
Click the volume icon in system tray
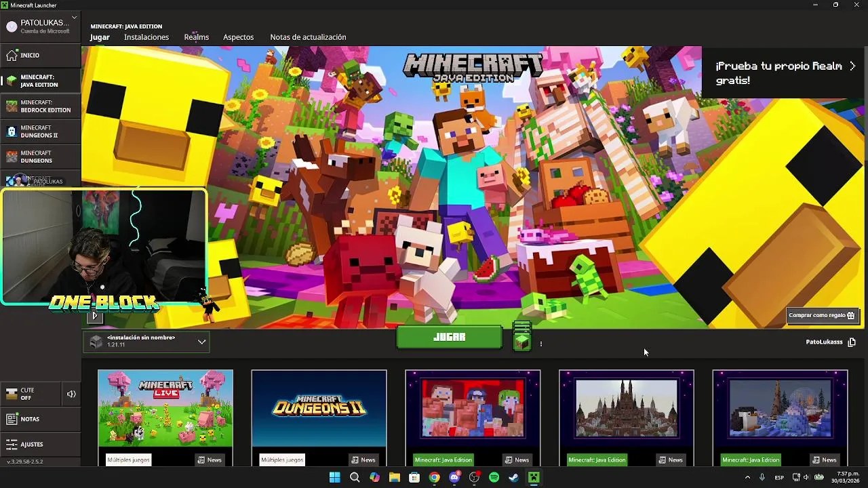(807, 478)
